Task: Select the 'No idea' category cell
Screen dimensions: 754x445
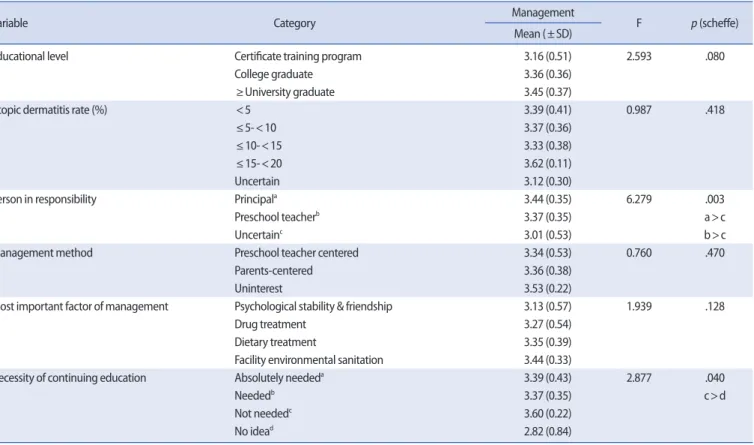Action: pyautogui.click(x=253, y=432)
